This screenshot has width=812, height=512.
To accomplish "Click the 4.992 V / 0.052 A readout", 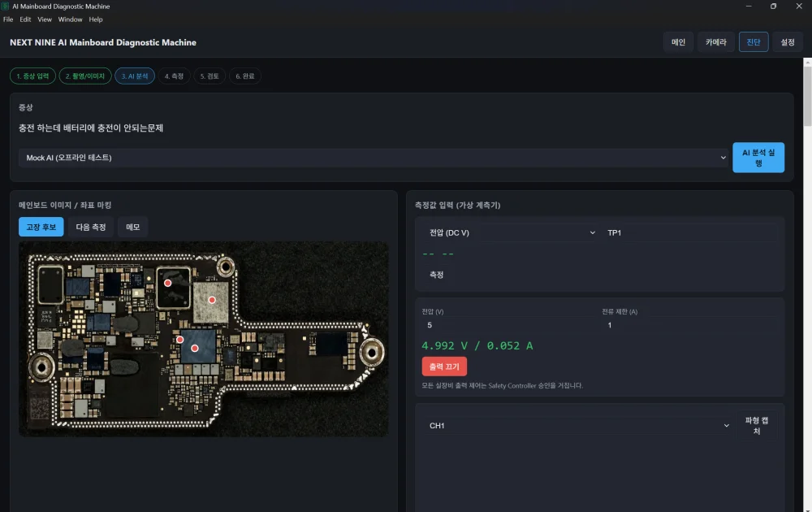I will (x=477, y=345).
